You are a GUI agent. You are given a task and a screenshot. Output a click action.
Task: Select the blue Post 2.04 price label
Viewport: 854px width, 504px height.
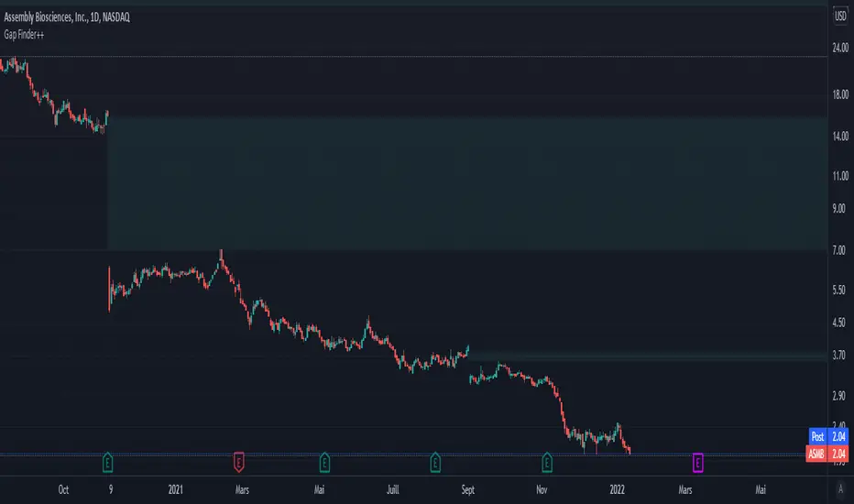tap(828, 436)
